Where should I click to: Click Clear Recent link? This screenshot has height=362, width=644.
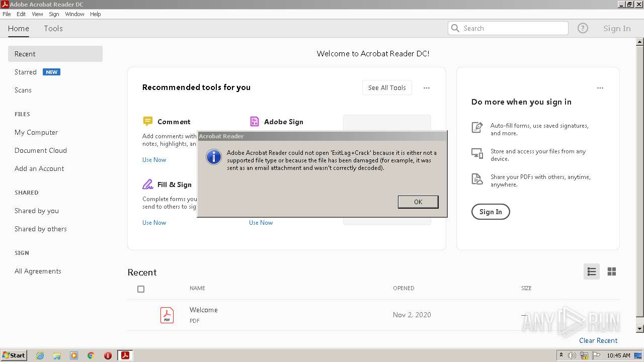(598, 340)
